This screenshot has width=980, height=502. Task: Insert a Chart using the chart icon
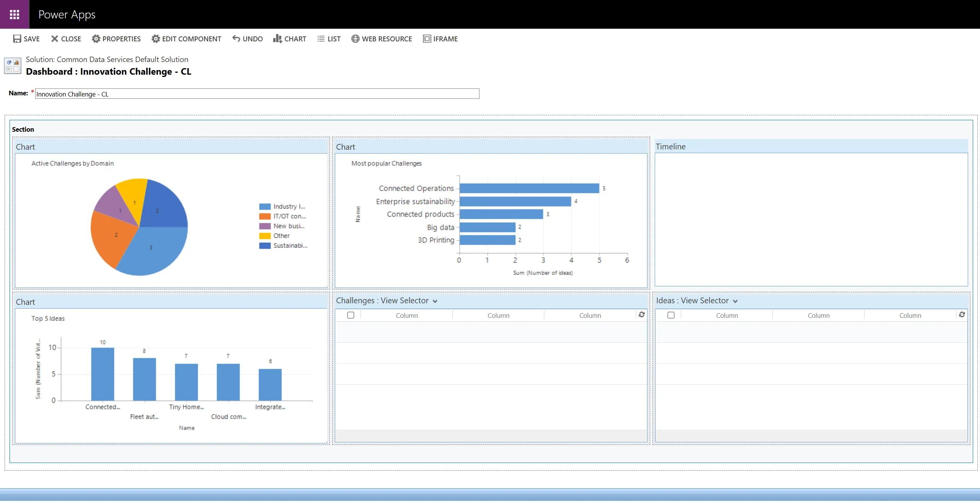pos(277,39)
